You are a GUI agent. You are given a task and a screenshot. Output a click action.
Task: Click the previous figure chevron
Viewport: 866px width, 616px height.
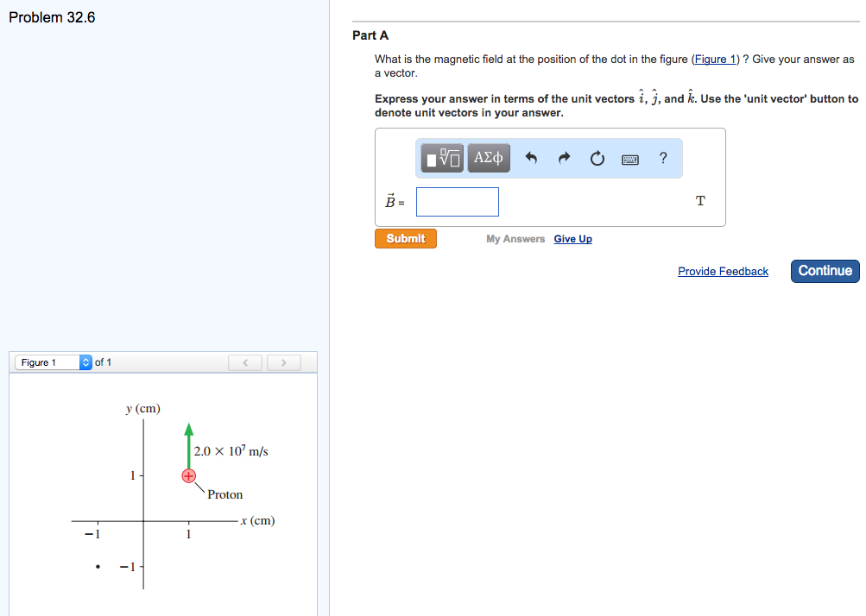pos(244,361)
